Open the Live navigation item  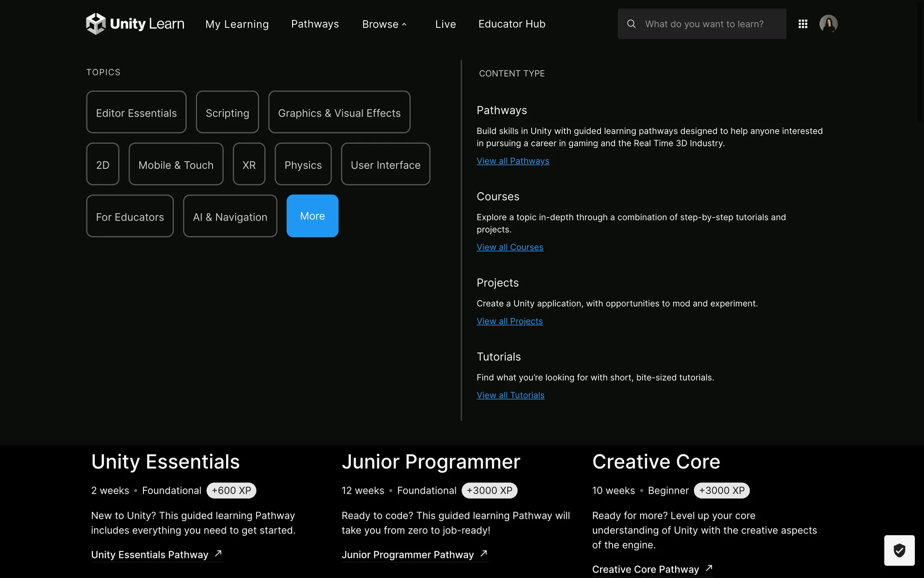tap(445, 24)
